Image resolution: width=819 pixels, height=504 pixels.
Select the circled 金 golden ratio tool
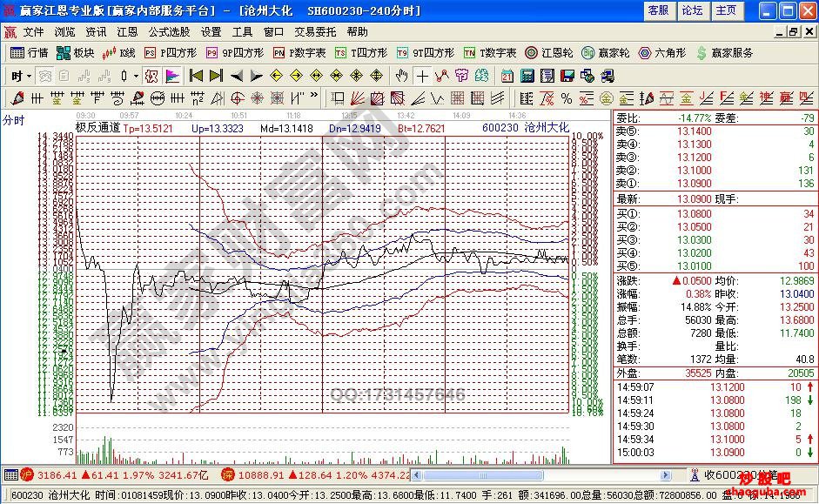[x=606, y=98]
